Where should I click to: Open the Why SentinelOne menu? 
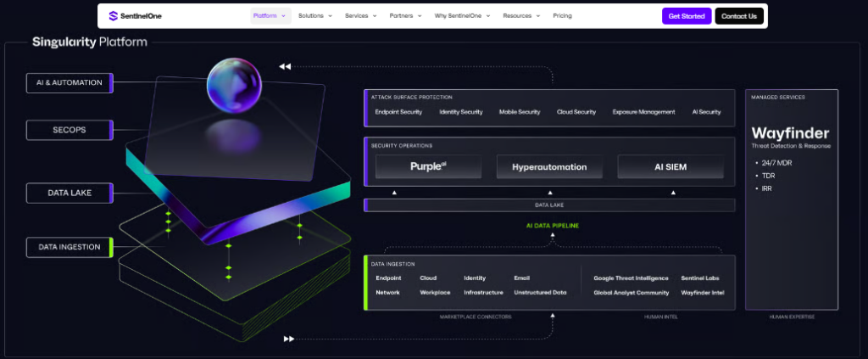462,16
